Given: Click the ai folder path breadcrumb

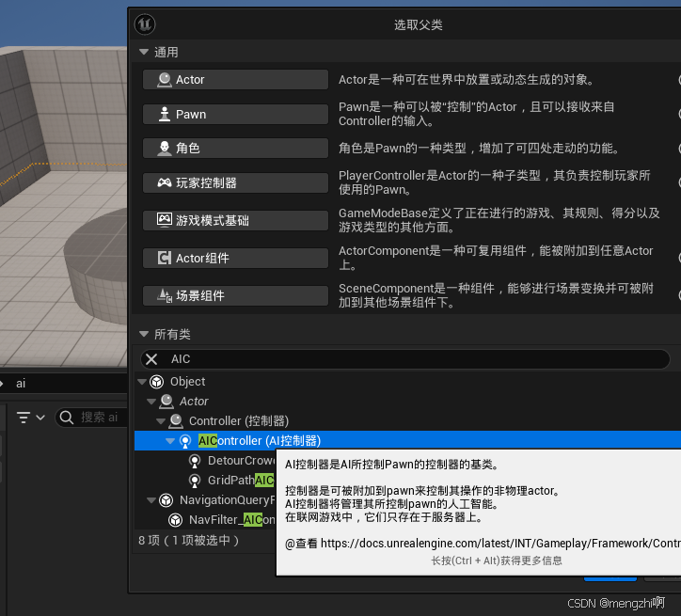Looking at the screenshot, I should pyautogui.click(x=21, y=384).
